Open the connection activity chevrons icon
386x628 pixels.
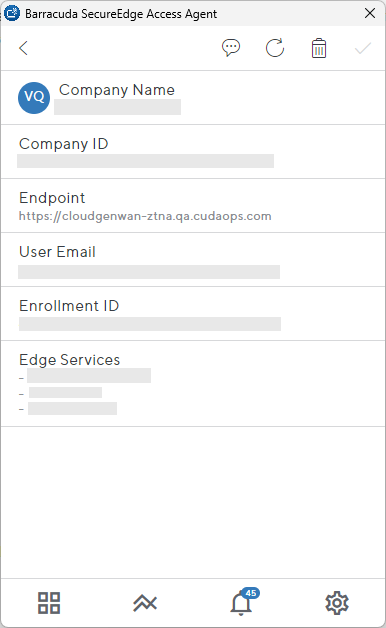pos(145,603)
